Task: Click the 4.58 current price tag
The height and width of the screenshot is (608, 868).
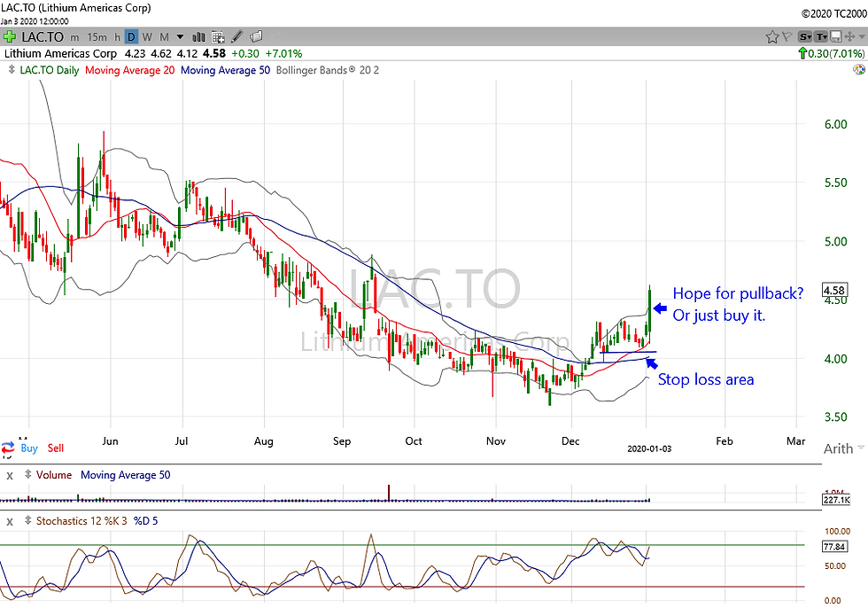Action: pyautogui.click(x=834, y=290)
